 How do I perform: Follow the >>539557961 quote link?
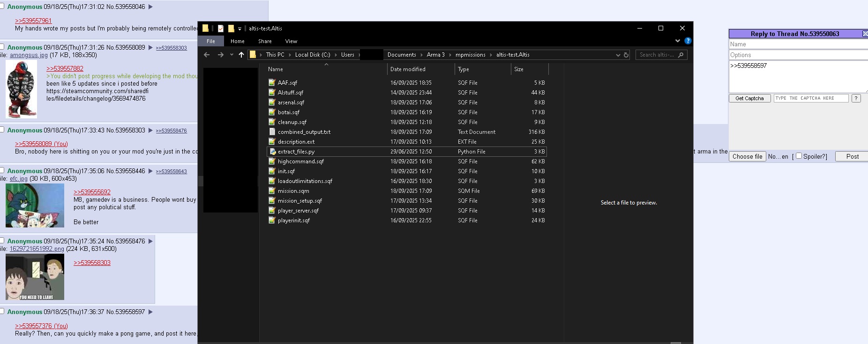click(33, 21)
